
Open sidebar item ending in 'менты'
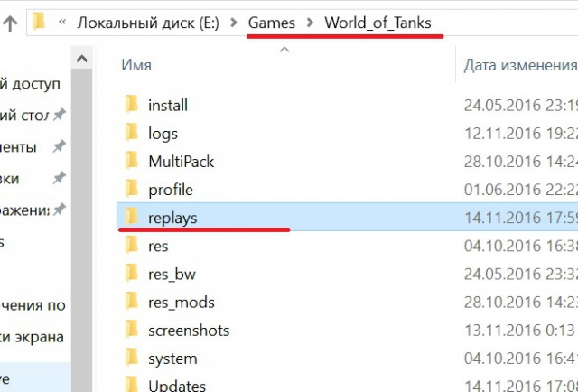click(x=18, y=147)
